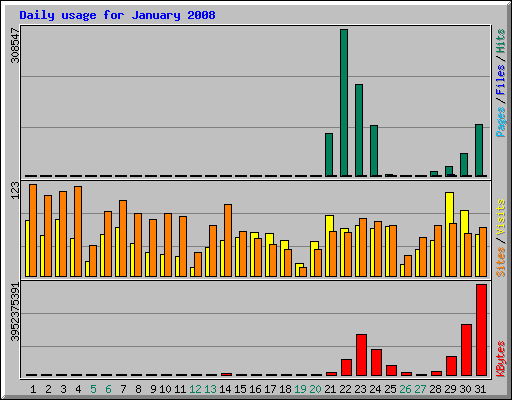This screenshot has height=400, width=512.
Task: Click the green hits bar for day 31
Action: pos(479,150)
